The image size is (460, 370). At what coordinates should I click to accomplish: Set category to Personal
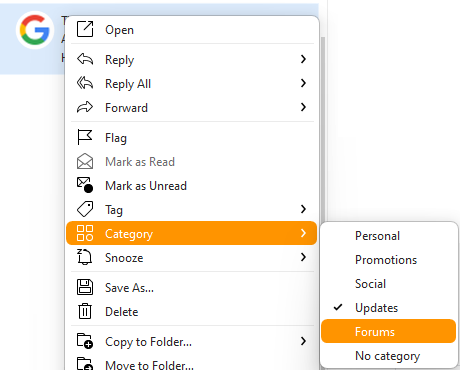tap(389, 236)
